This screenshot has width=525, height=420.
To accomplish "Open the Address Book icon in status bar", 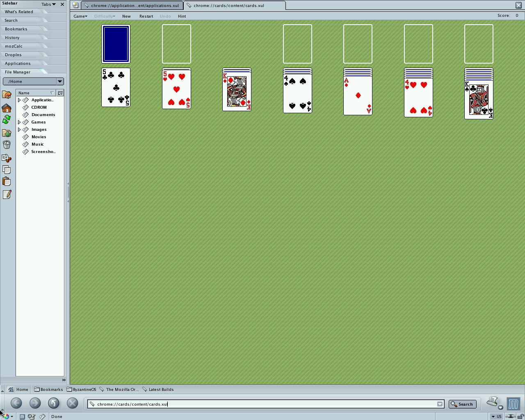I will [x=32, y=417].
